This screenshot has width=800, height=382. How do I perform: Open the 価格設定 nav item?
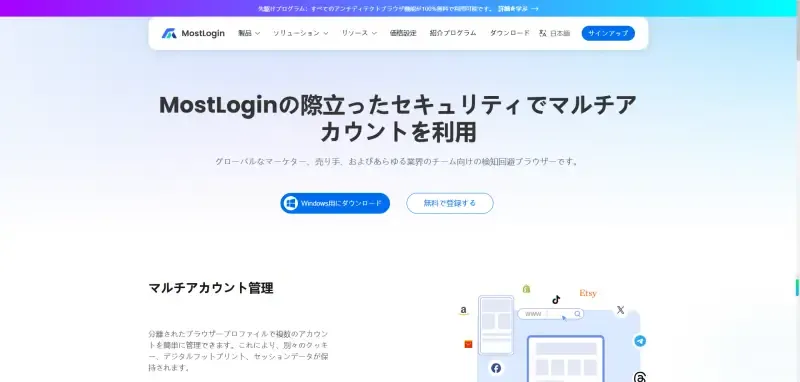click(403, 33)
